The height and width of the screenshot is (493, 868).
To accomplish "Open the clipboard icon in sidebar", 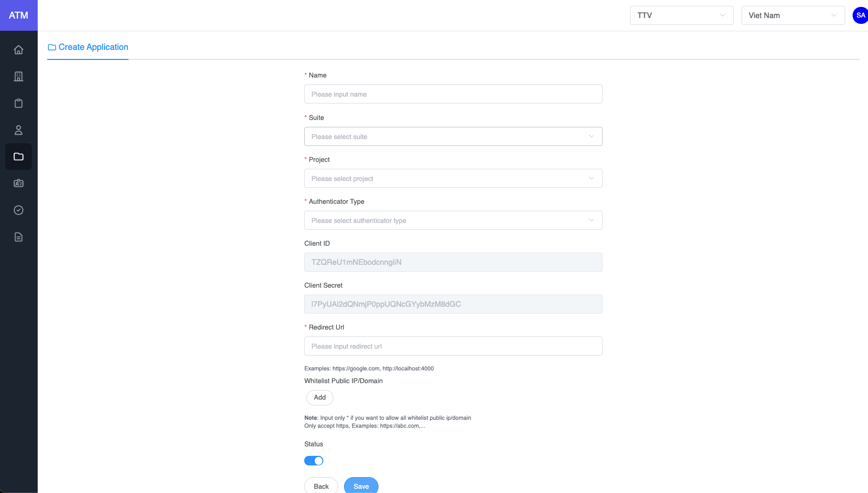I will [x=19, y=103].
